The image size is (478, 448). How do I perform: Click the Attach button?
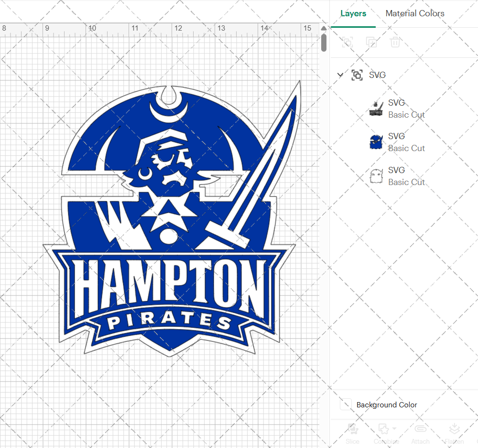point(420,433)
